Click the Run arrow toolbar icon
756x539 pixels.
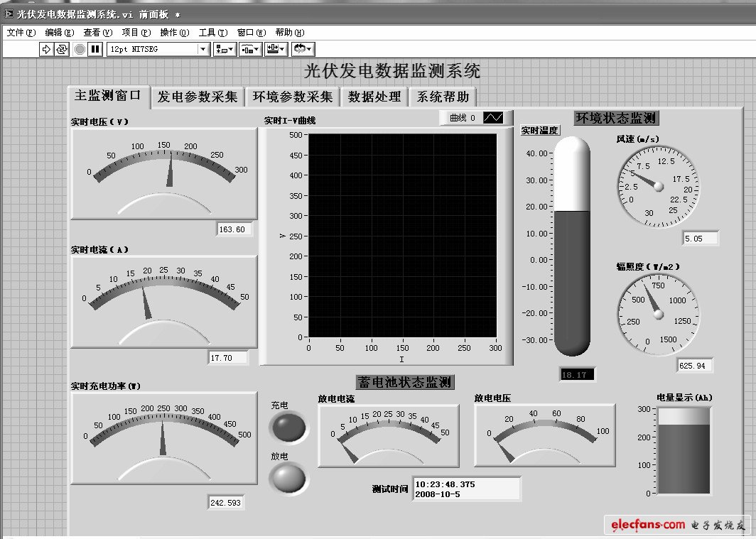[47, 49]
